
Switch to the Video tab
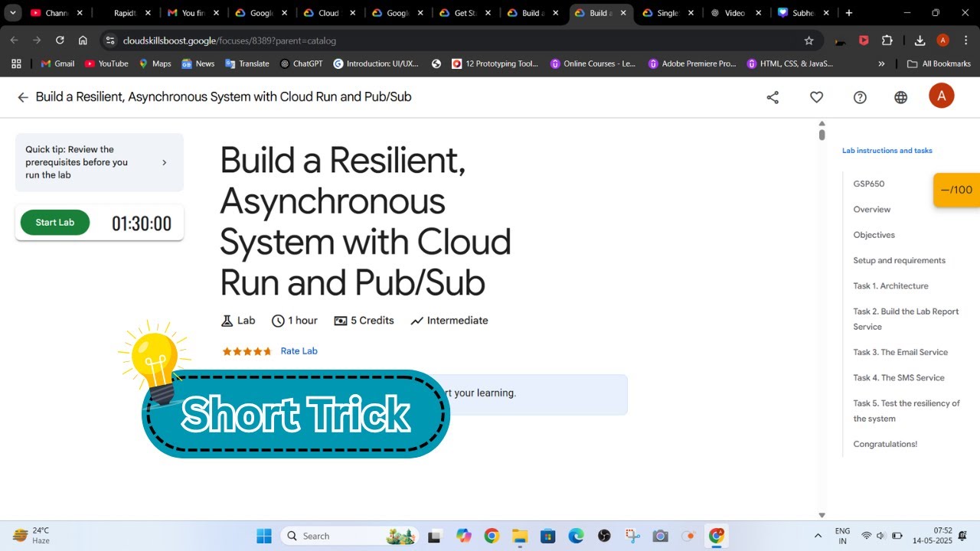pos(734,13)
